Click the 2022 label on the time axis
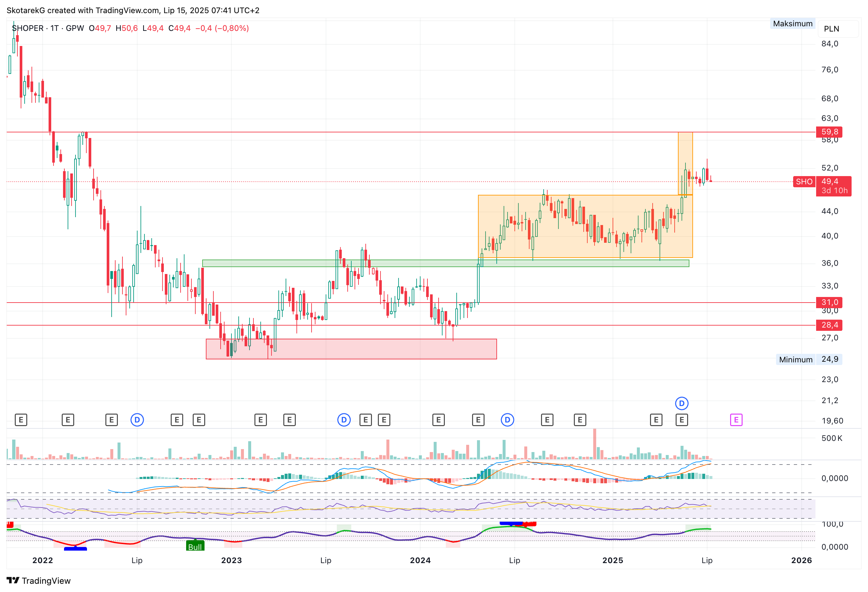The image size is (868, 592). pos(43,560)
